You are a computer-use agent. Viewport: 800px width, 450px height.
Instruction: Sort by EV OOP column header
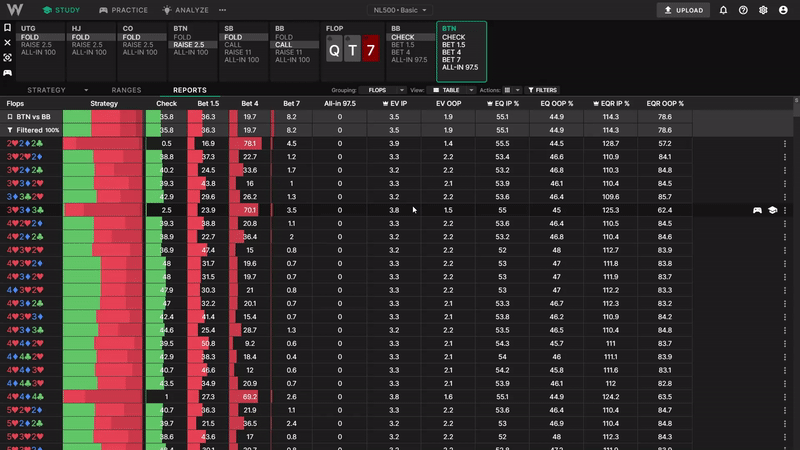[448, 103]
